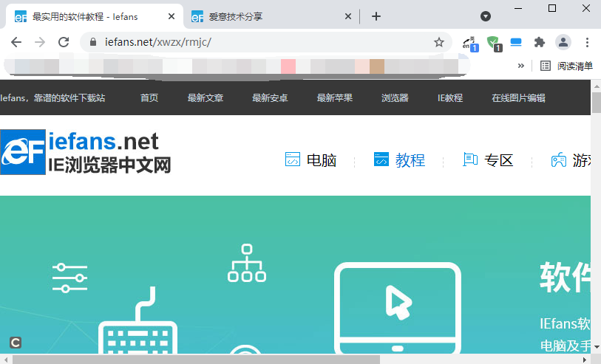The height and width of the screenshot is (364, 601).
Task: Click the game controller 游戏 icon
Action: [558, 159]
